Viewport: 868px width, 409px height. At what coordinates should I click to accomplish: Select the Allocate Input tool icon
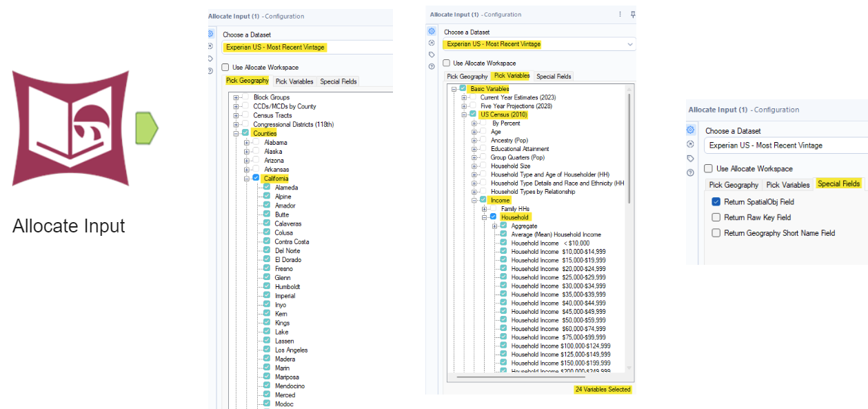pos(70,128)
